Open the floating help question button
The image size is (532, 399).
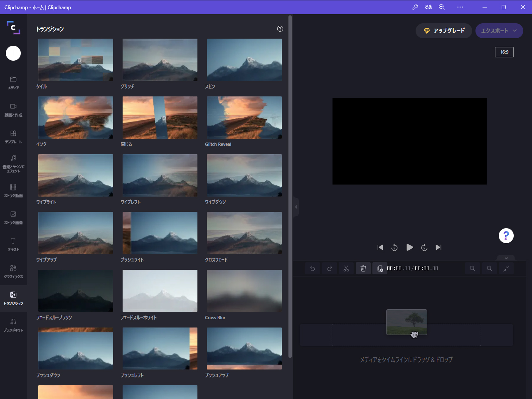(x=506, y=236)
